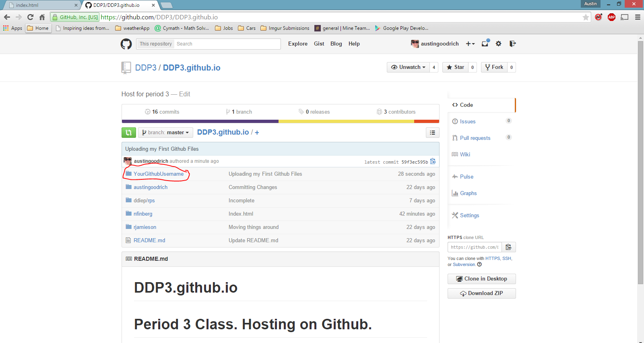Screen dimensions: 644x343
Task: Star the DDP3.github.io repository
Action: 455,67
